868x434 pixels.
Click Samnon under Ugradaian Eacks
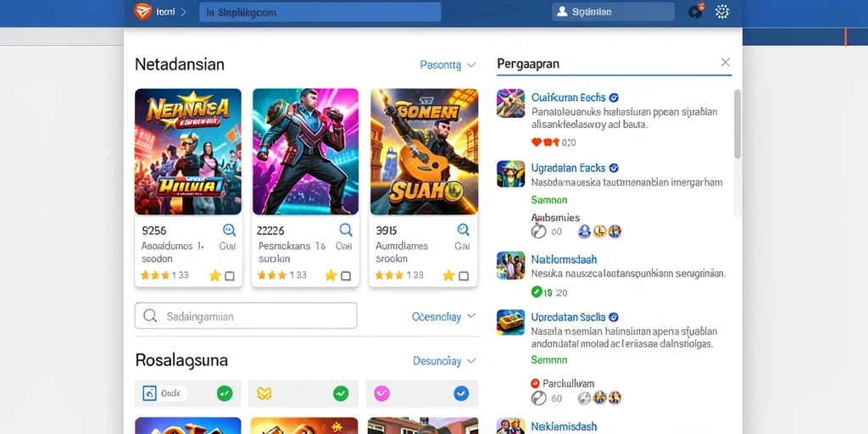(x=549, y=200)
